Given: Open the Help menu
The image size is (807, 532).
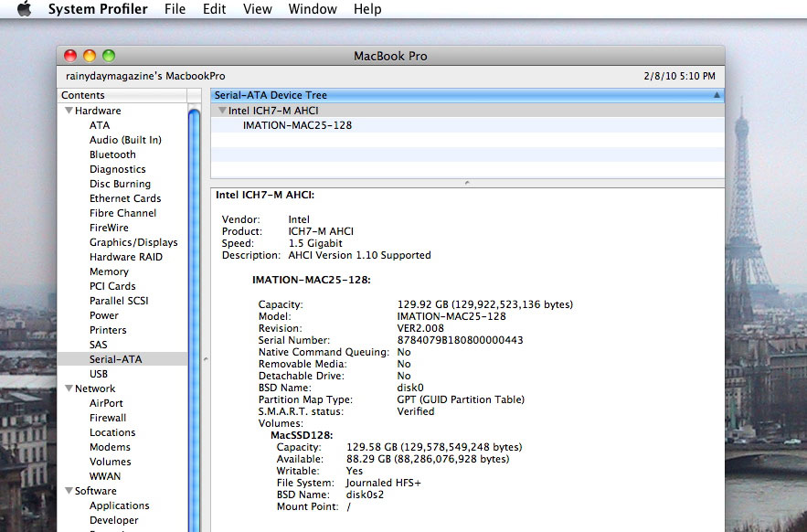Looking at the screenshot, I should pos(367,9).
